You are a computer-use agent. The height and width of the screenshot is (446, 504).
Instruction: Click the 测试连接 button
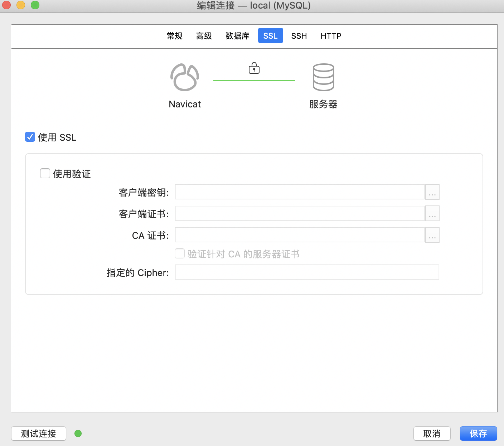pyautogui.click(x=39, y=433)
